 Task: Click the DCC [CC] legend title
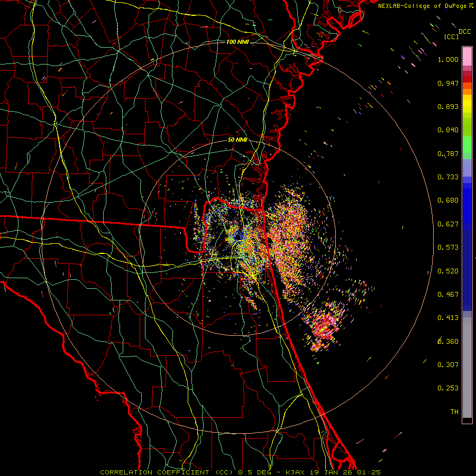coord(457,34)
